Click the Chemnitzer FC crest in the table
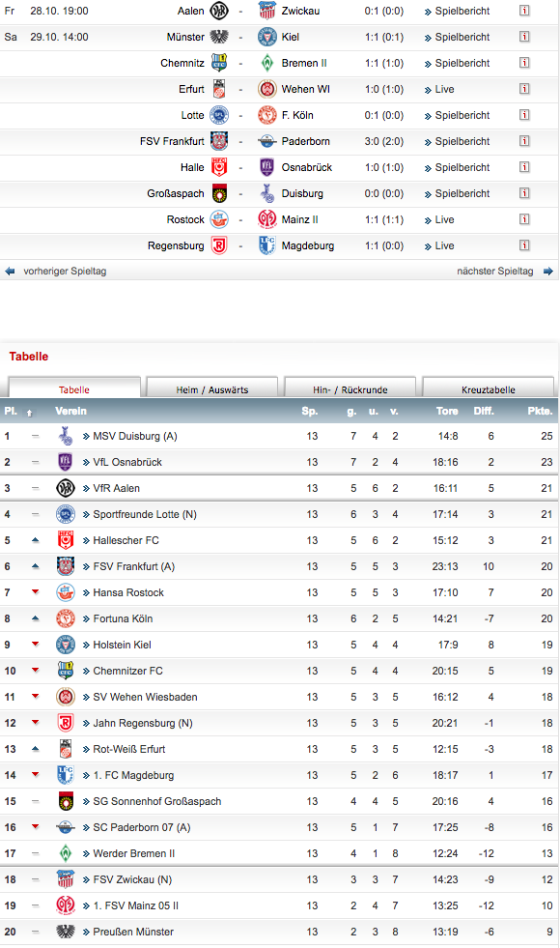560x948 pixels. coord(66,671)
